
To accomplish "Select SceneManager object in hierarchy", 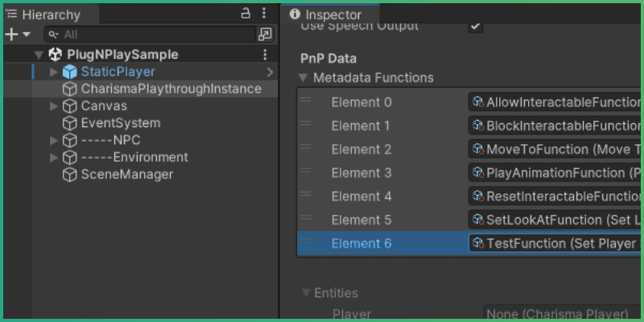I will [126, 174].
